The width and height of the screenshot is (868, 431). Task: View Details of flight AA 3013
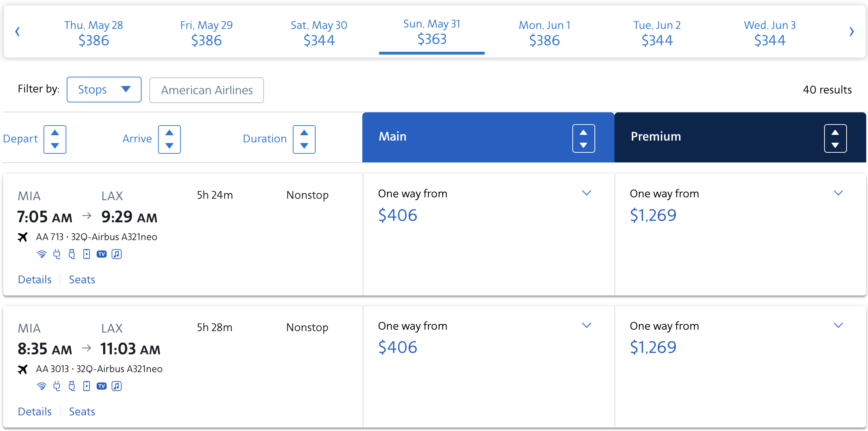[34, 411]
